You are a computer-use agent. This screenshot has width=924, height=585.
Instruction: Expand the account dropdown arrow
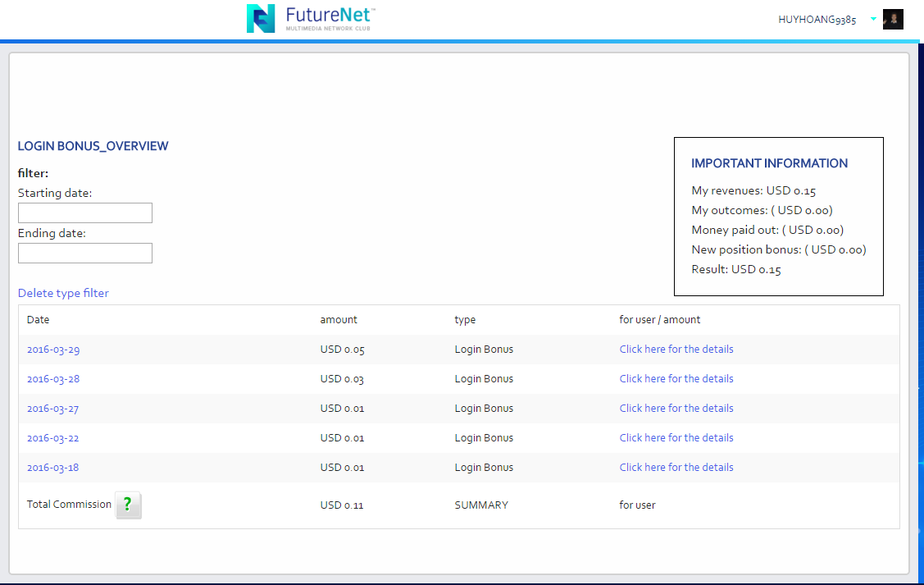point(873,19)
